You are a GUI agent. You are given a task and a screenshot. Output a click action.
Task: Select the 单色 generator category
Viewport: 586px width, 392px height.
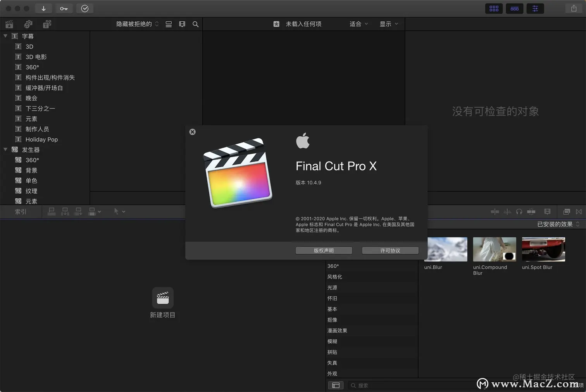pyautogui.click(x=31, y=181)
